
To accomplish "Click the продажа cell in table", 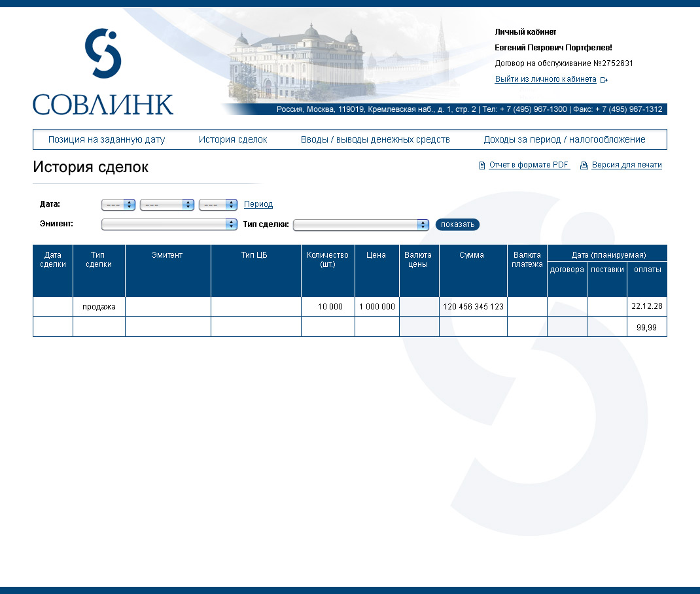I will tap(99, 306).
